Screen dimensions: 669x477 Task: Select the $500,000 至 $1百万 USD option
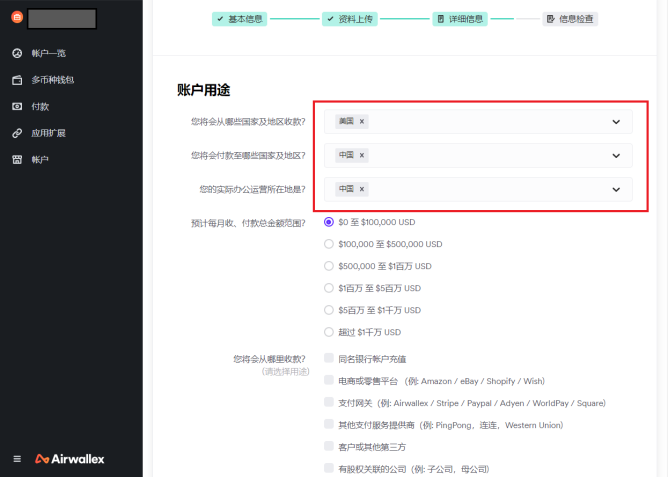(329, 266)
